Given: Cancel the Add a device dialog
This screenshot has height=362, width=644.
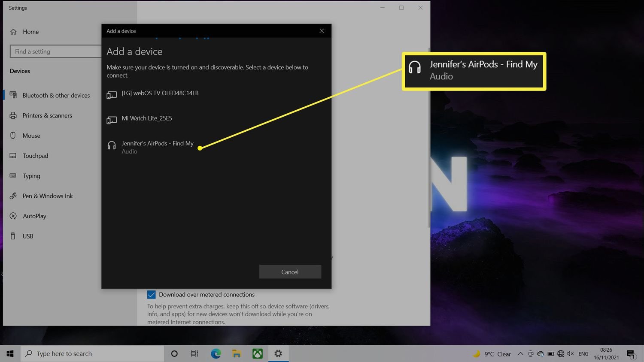Looking at the screenshot, I should 290,272.
